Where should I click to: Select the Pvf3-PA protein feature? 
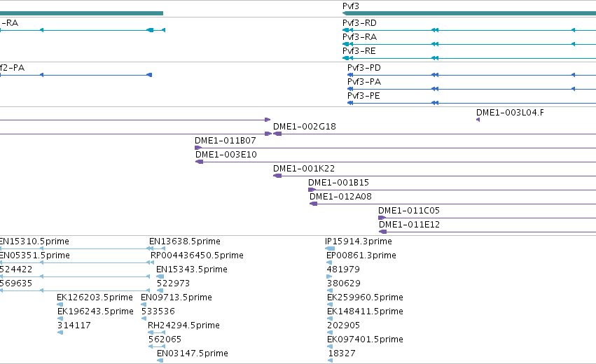(x=363, y=82)
